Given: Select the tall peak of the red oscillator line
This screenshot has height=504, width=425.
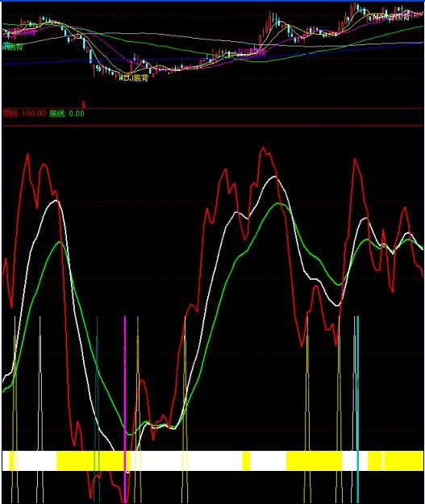Looking at the screenshot, I should pos(263,148).
